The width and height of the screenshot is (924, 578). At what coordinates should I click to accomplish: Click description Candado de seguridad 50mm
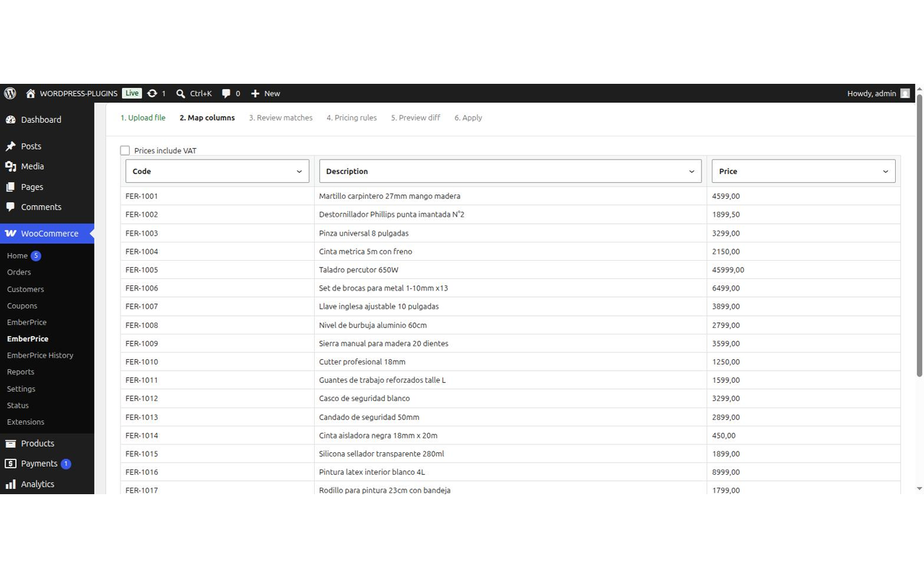point(369,418)
